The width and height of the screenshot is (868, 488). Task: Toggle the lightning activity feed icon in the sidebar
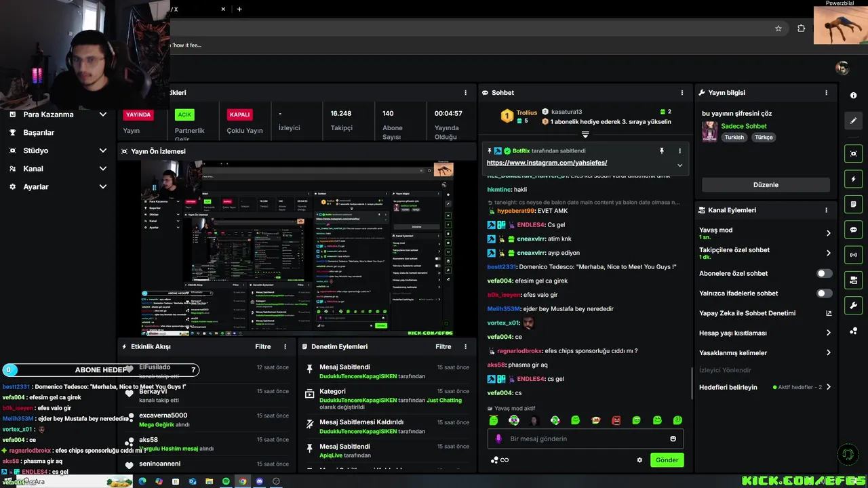pyautogui.click(x=853, y=179)
